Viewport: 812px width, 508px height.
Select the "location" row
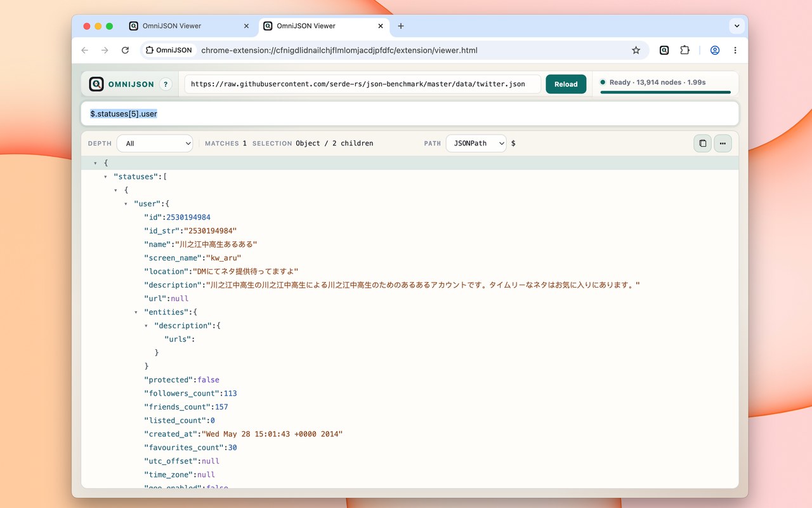tap(410, 271)
